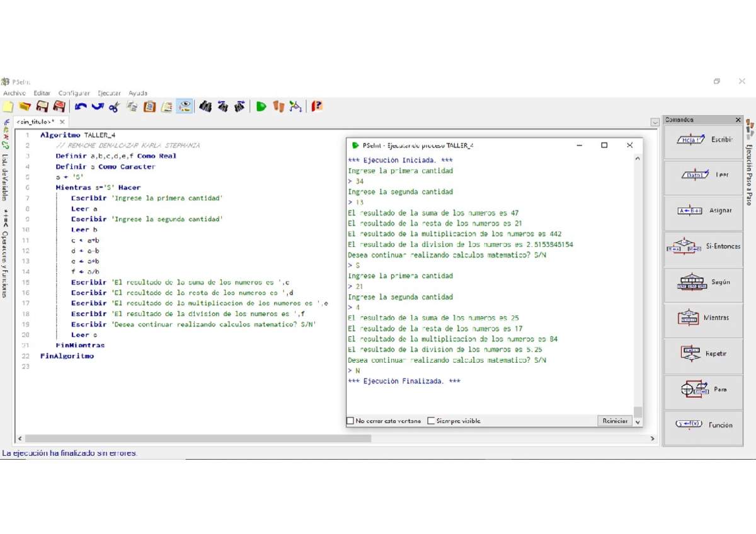
Task: Click the step-by-step footprints icon
Action: [x=278, y=106]
